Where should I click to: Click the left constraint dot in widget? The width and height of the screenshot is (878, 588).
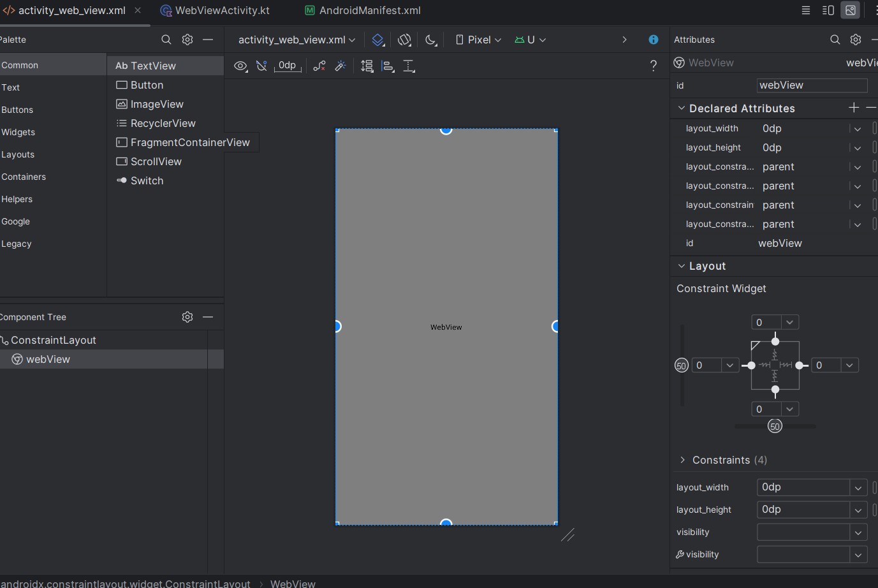(752, 365)
